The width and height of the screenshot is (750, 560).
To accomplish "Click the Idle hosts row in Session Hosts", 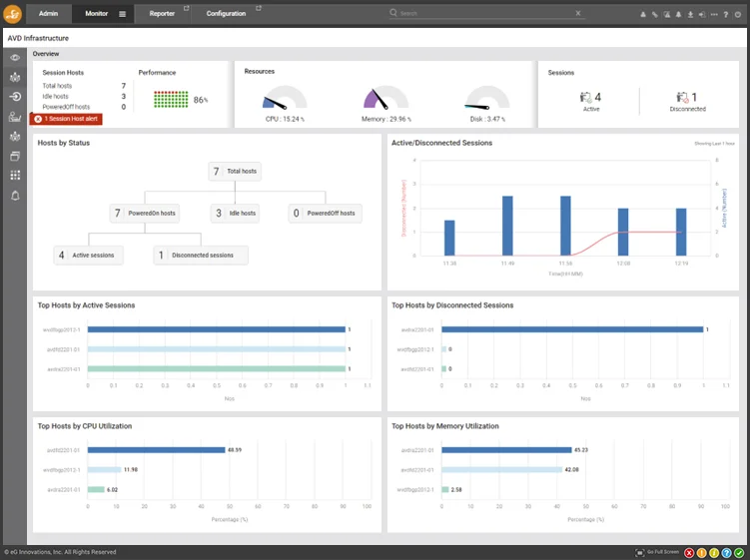I will click(x=84, y=96).
